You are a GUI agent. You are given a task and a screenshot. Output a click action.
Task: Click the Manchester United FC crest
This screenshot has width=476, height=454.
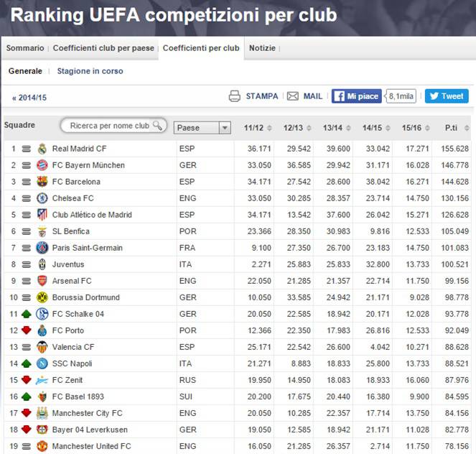[x=42, y=446]
